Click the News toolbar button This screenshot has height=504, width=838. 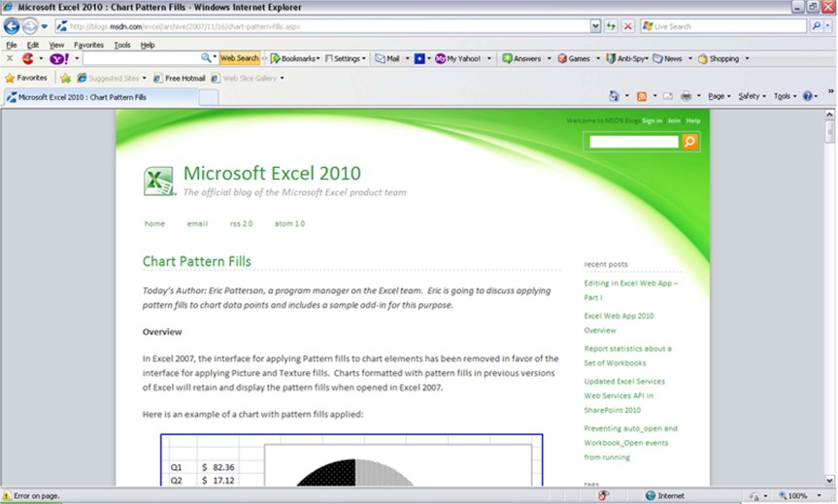667,58
